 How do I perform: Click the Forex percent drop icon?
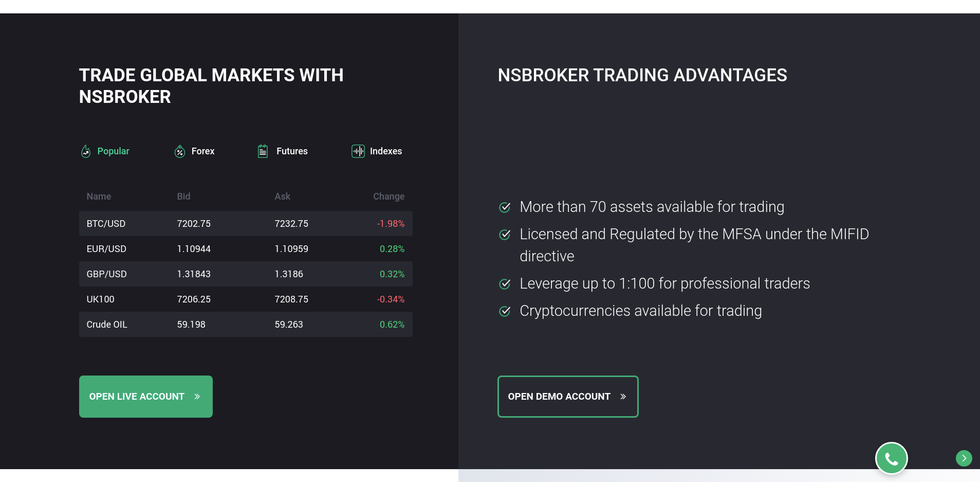180,151
